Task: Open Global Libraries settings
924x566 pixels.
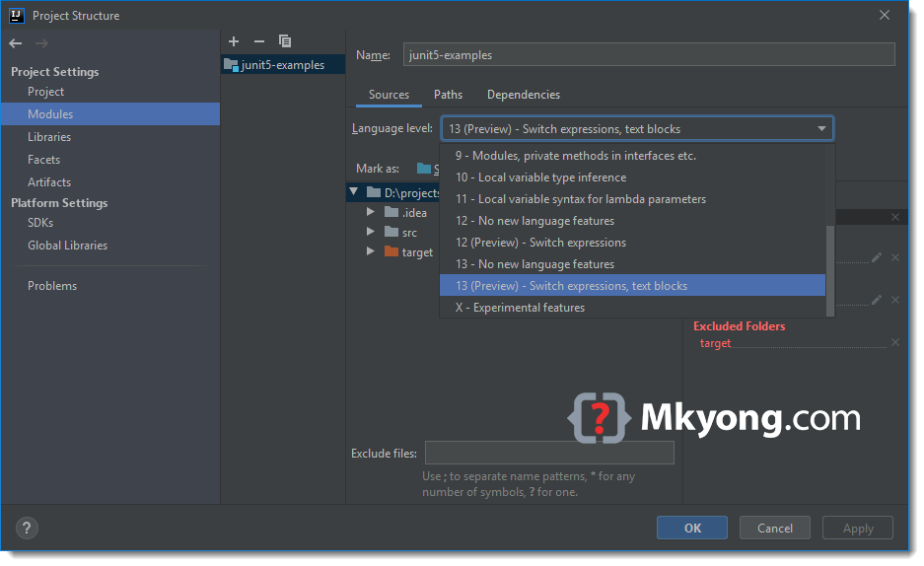Action: 68,246
